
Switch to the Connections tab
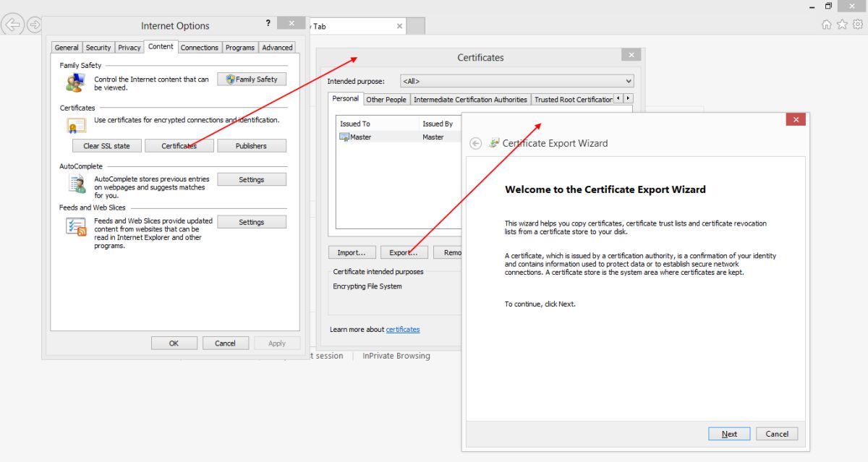[x=200, y=48]
